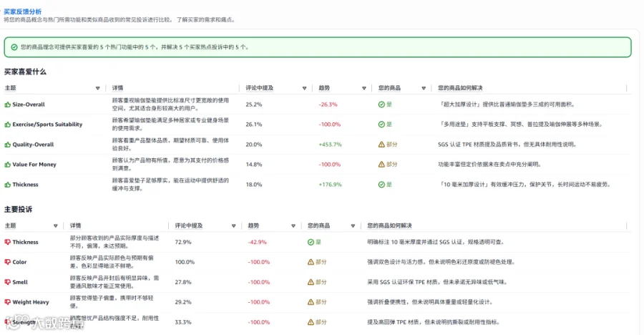This screenshot has width=644, height=335.
Task: Click the 20.0% mention value
Action: (254, 145)
